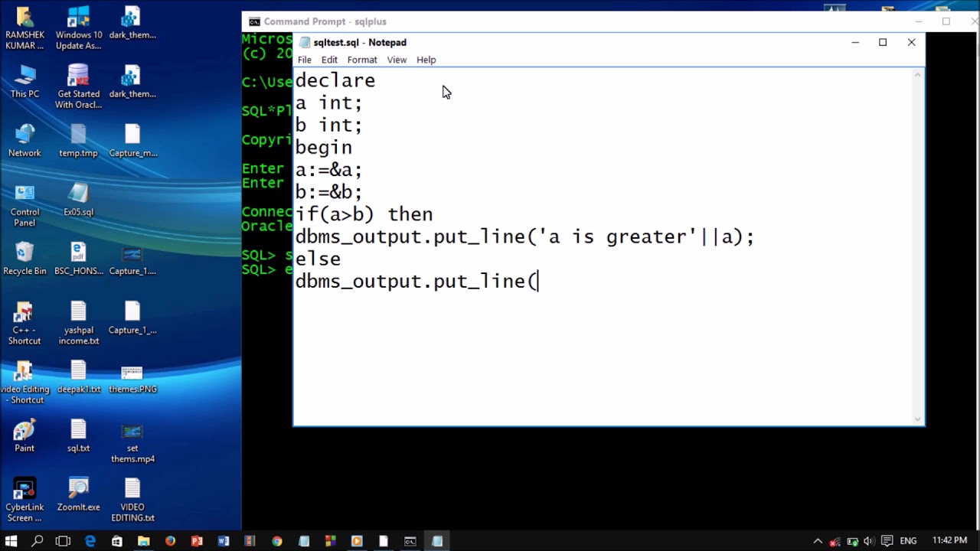980x551 pixels.
Task: Open the Help menu in Notepad
Action: [x=426, y=60]
